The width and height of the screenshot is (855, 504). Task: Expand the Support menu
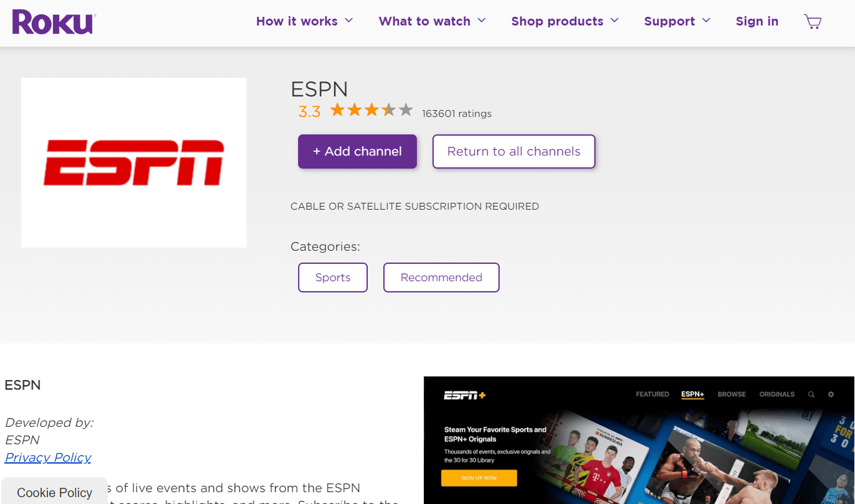677,21
